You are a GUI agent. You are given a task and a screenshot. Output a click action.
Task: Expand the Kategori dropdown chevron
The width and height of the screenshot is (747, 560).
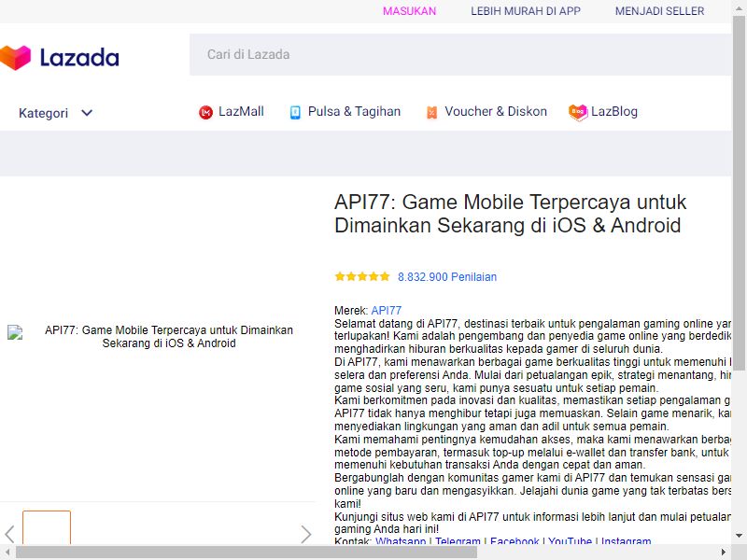[x=87, y=113]
